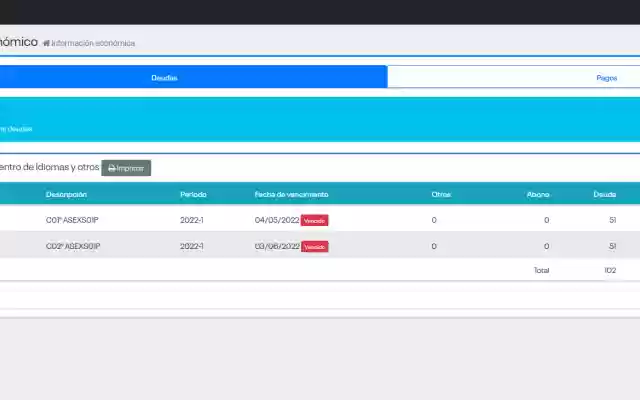This screenshot has height=400, width=640.
Task: Click the Periodo column header
Action: 193,194
